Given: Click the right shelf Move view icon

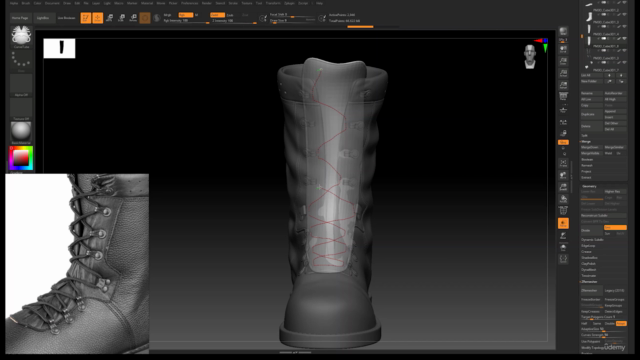Looking at the screenshot, I should coord(563,176).
